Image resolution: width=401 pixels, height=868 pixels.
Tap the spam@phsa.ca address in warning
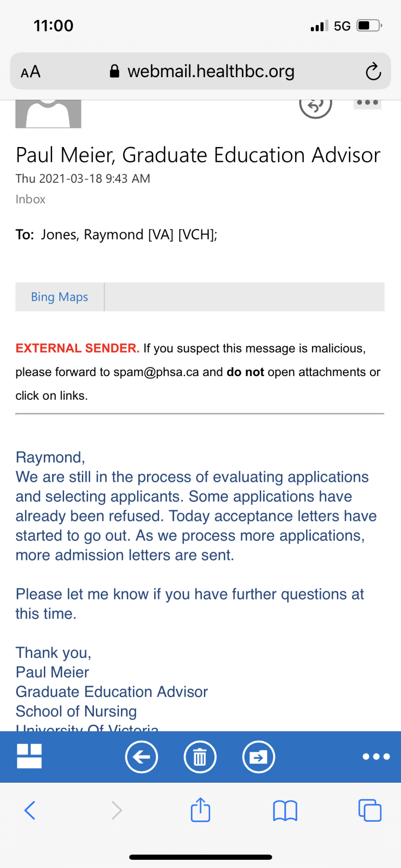tap(156, 372)
